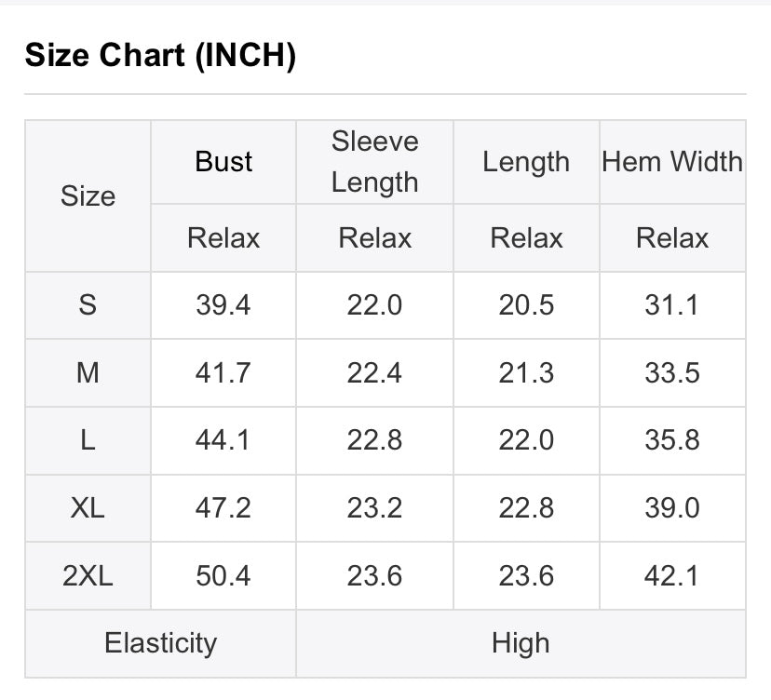Click the 47.2 bust value for XL
The image size is (771, 700).
[x=223, y=508]
